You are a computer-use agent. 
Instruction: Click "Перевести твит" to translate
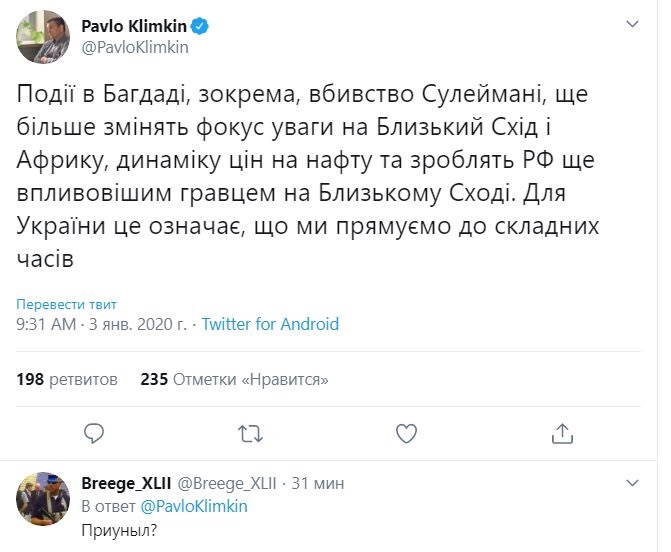click(x=67, y=304)
